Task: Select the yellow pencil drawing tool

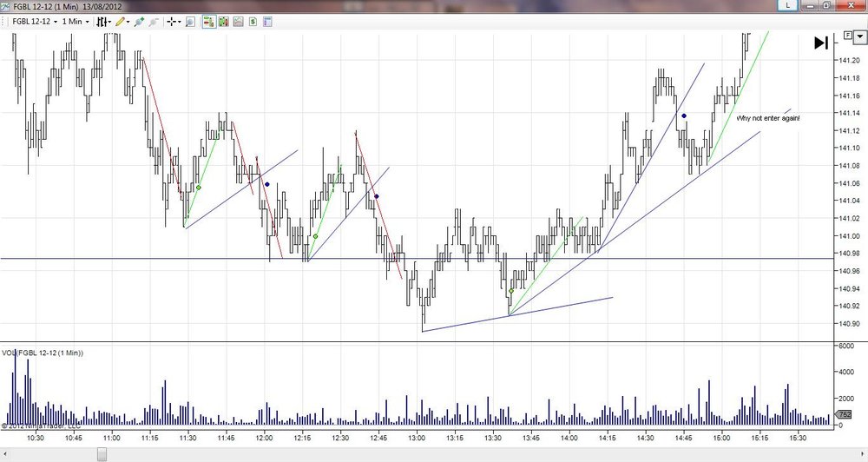Action: 120,22
